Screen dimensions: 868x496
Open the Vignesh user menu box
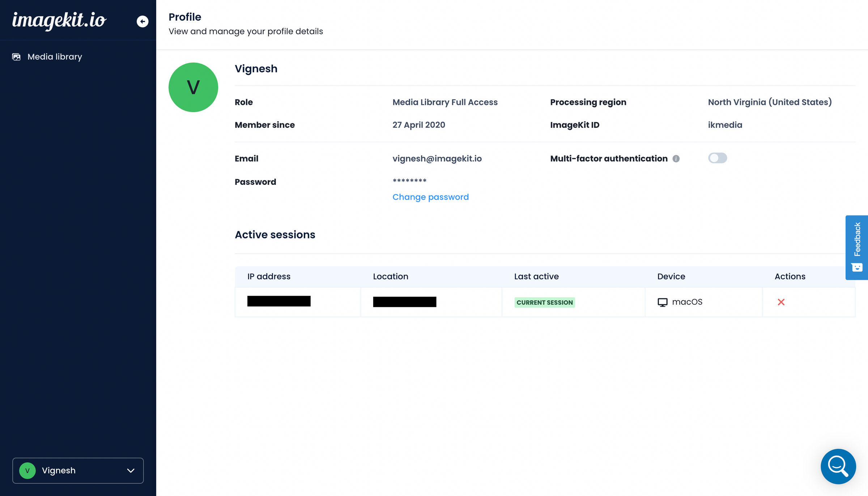pos(78,471)
